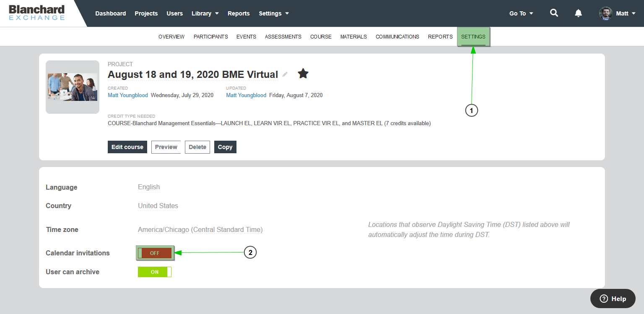This screenshot has height=314, width=644.
Task: Open Users in top navigation
Action: 175,13
